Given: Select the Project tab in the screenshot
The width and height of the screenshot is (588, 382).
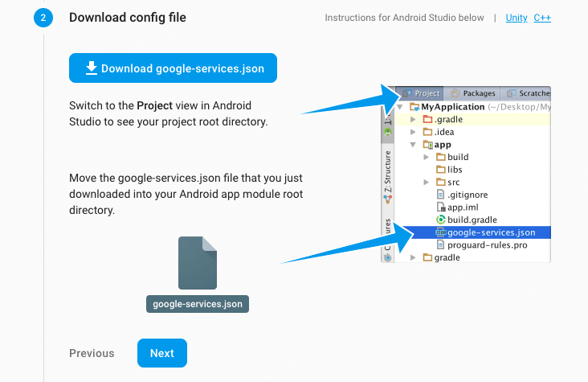Looking at the screenshot, I should [x=422, y=93].
